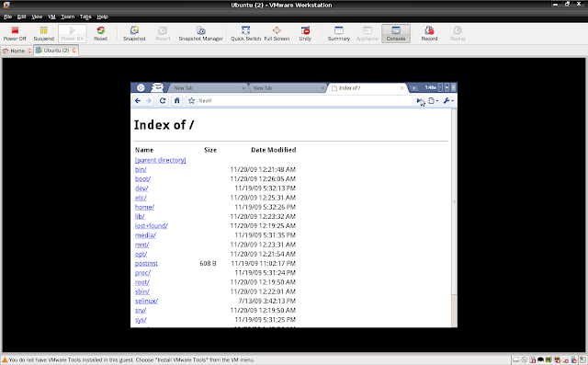
Task: Open the VM menu
Action: (x=51, y=17)
